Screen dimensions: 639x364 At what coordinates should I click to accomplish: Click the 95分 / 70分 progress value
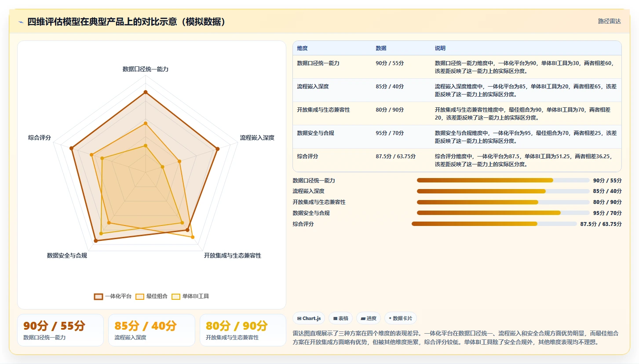(607, 213)
